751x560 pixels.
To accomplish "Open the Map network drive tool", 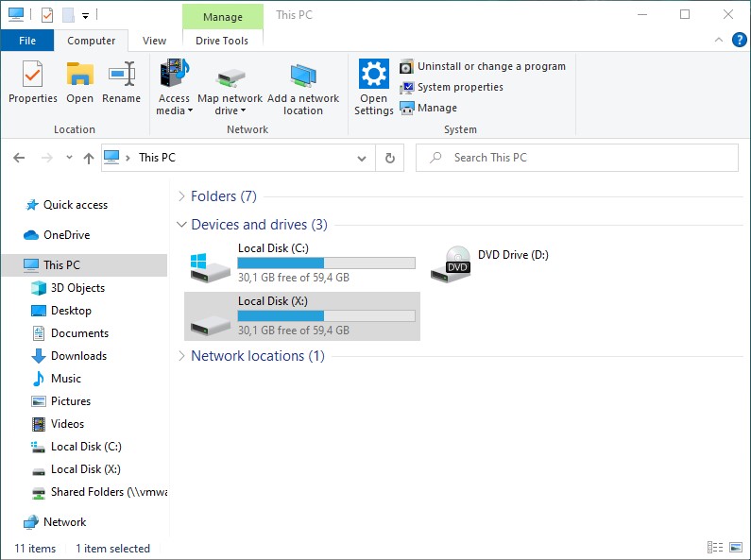I will pos(230,79).
